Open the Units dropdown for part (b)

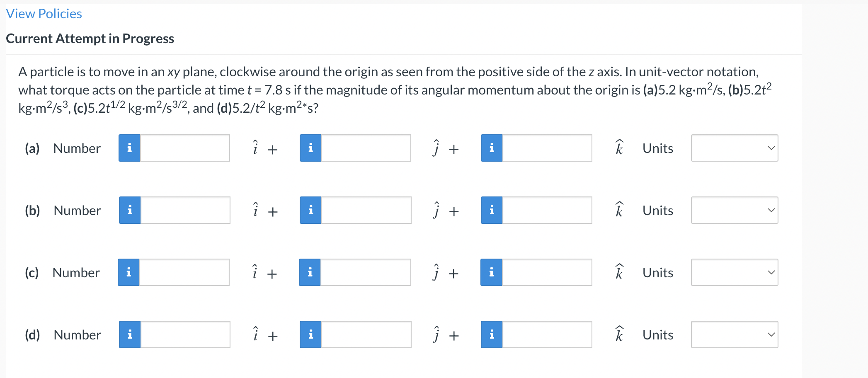click(x=735, y=210)
